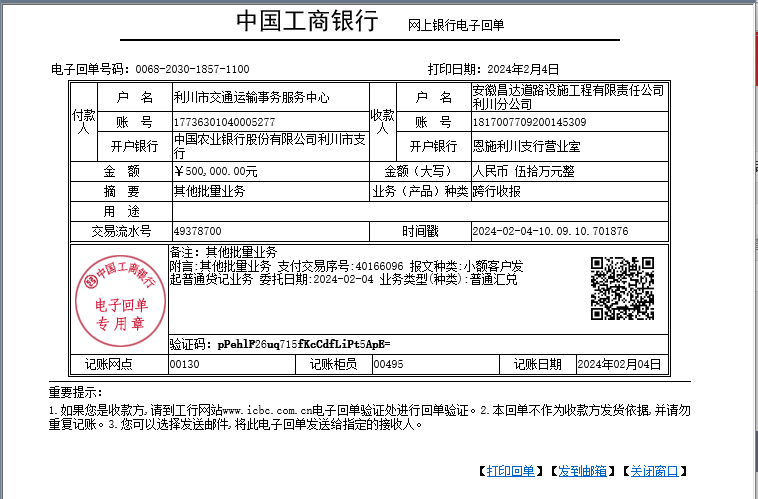Click the 发到邮箱 link

pyautogui.click(x=582, y=471)
